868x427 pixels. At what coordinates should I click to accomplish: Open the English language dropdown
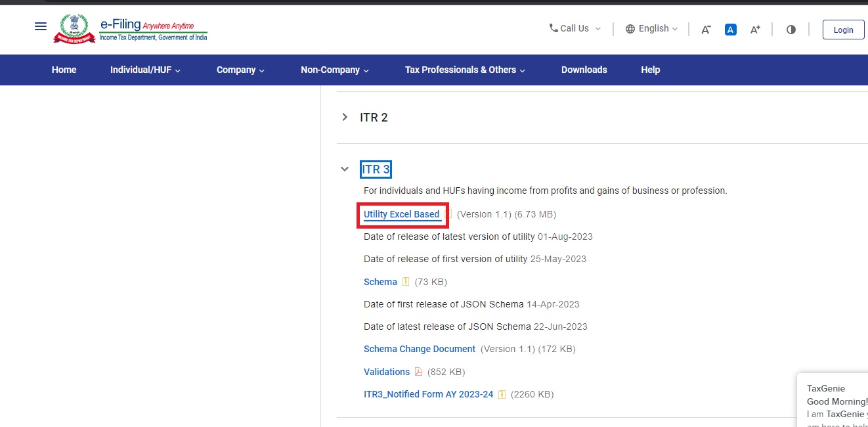652,28
